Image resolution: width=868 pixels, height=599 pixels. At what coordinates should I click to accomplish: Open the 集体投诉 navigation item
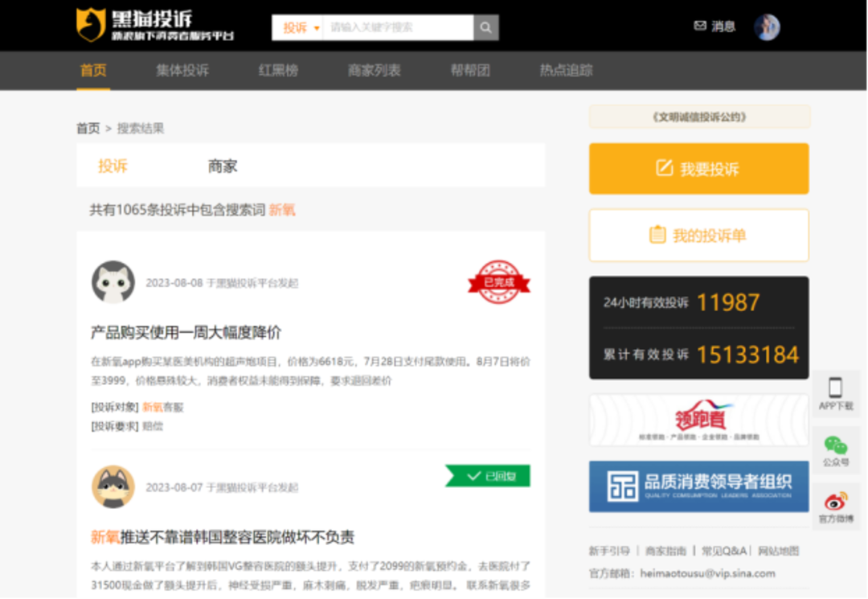pyautogui.click(x=182, y=70)
